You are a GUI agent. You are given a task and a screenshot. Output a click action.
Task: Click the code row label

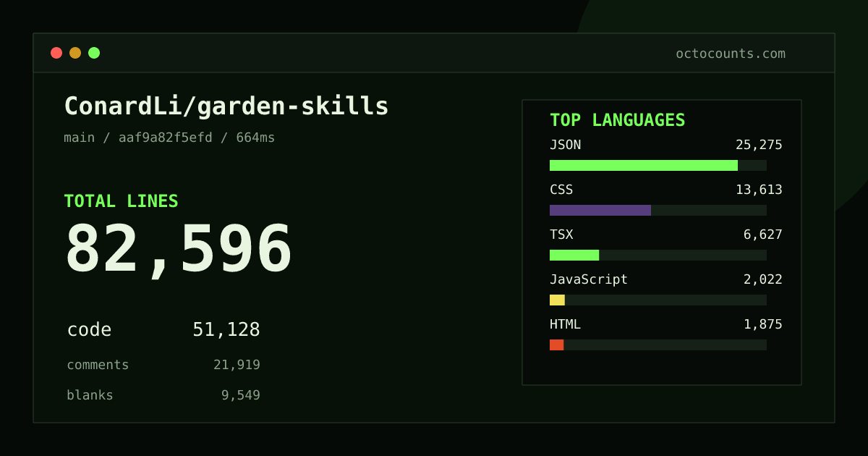[89, 329]
